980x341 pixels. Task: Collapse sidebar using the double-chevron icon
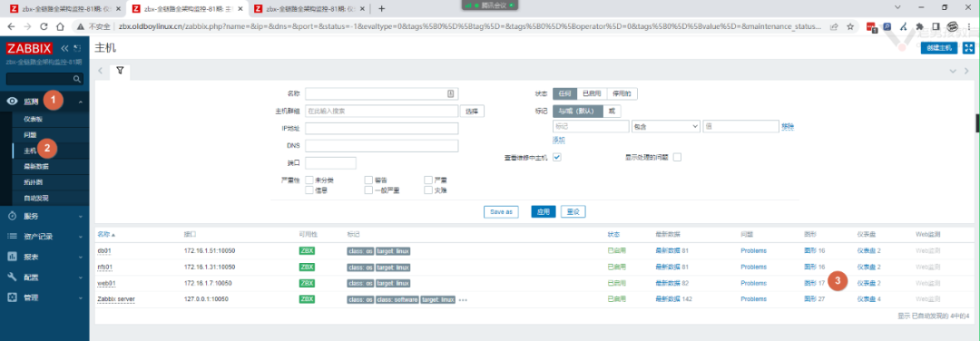[x=64, y=48]
